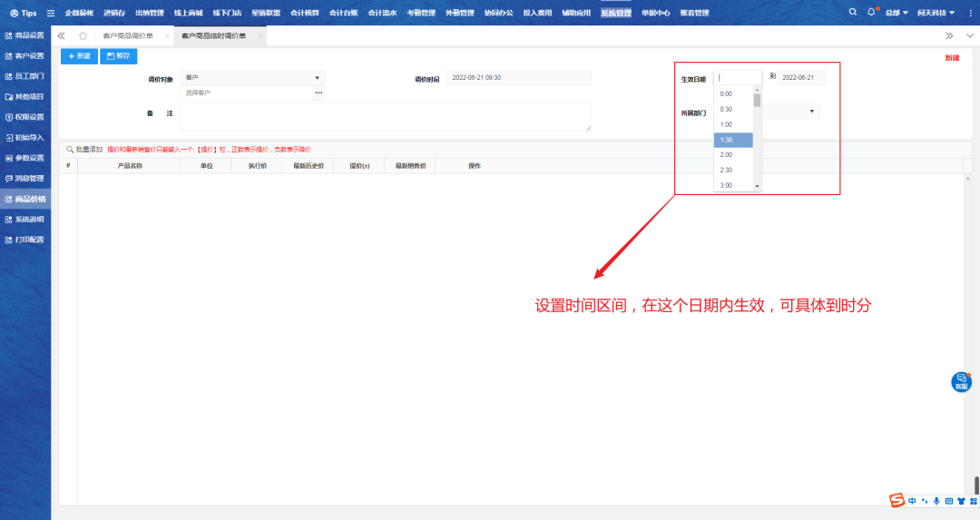The image size is (980, 520).
Task: Click the 备注 remarks text area
Action: tap(386, 117)
